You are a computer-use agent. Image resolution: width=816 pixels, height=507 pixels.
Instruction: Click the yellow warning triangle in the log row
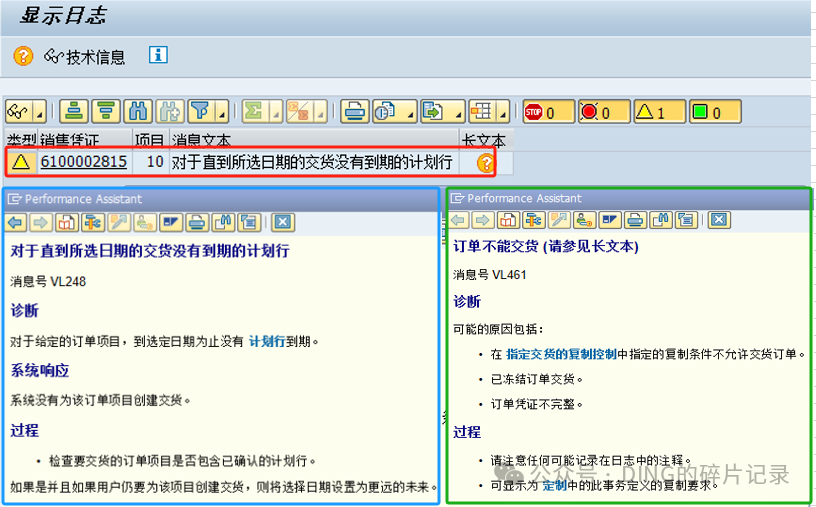21,162
